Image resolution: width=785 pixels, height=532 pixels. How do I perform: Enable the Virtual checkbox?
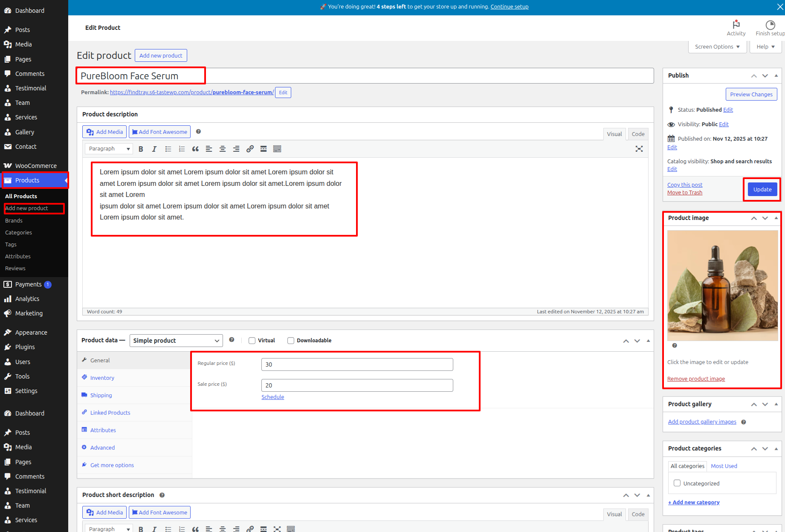[x=252, y=341]
